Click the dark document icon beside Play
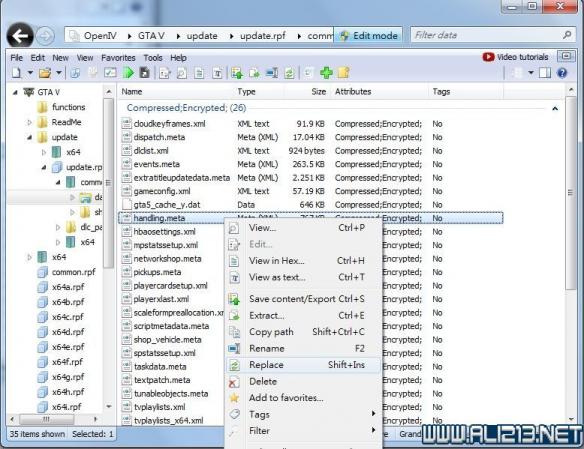The width and height of the screenshot is (584, 449). pos(144,73)
